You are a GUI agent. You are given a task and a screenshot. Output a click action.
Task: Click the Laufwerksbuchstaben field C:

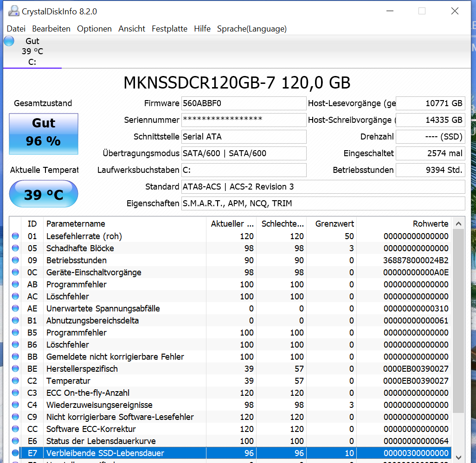[244, 170]
